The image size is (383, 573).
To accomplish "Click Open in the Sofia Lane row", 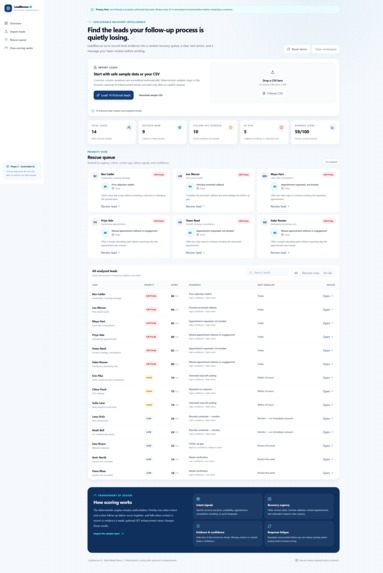I will point(328,405).
